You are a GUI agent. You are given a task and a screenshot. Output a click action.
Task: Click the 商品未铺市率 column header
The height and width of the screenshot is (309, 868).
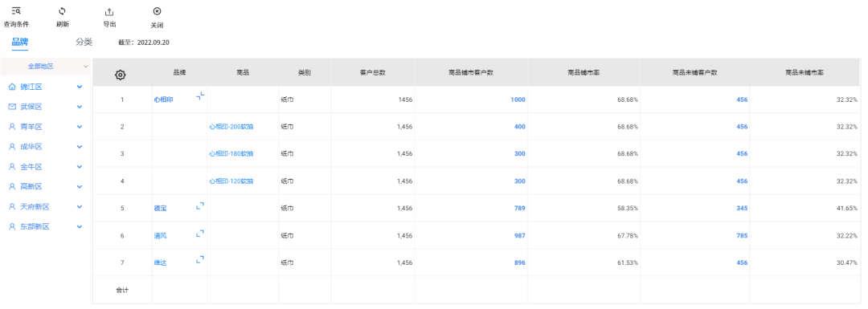tap(805, 72)
